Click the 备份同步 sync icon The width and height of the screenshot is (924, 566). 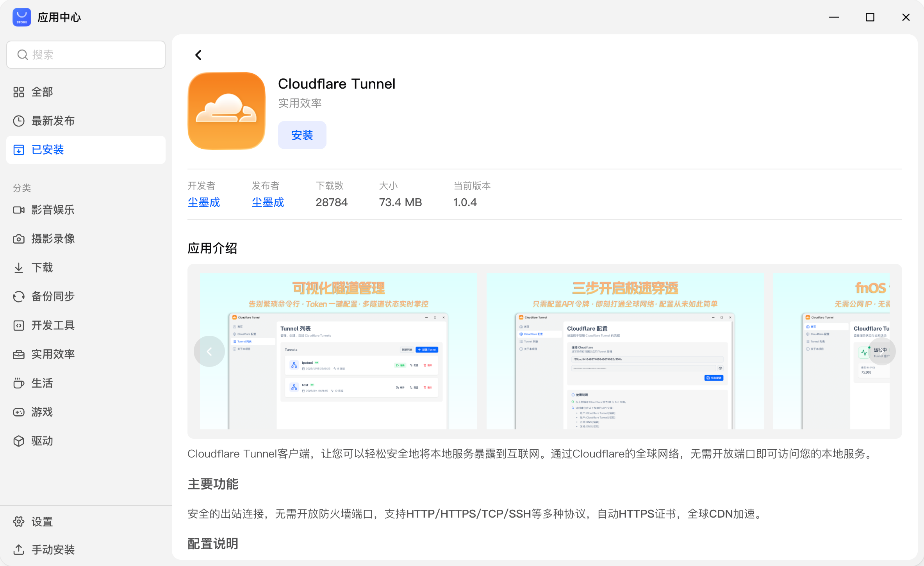click(19, 297)
